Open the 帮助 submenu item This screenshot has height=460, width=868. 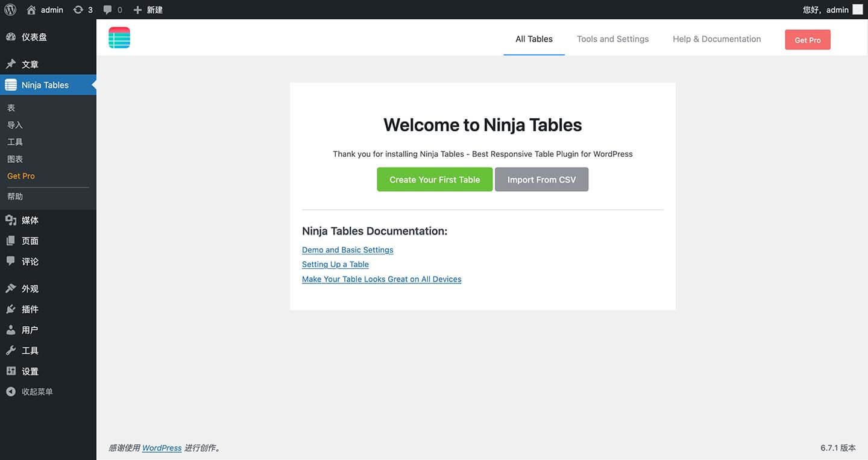[15, 197]
